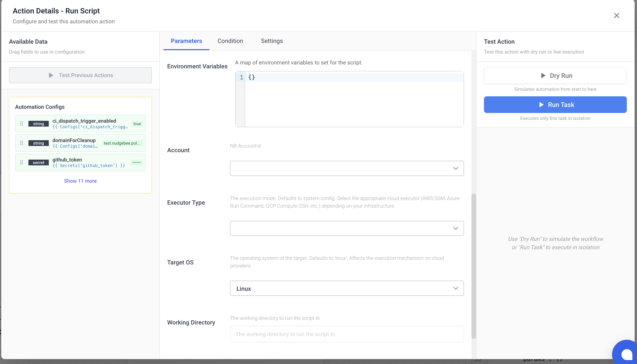Image resolution: width=637 pixels, height=364 pixels.
Task: Click the Configs['ci_dispatch_trigg… template text
Action: pos(90,127)
